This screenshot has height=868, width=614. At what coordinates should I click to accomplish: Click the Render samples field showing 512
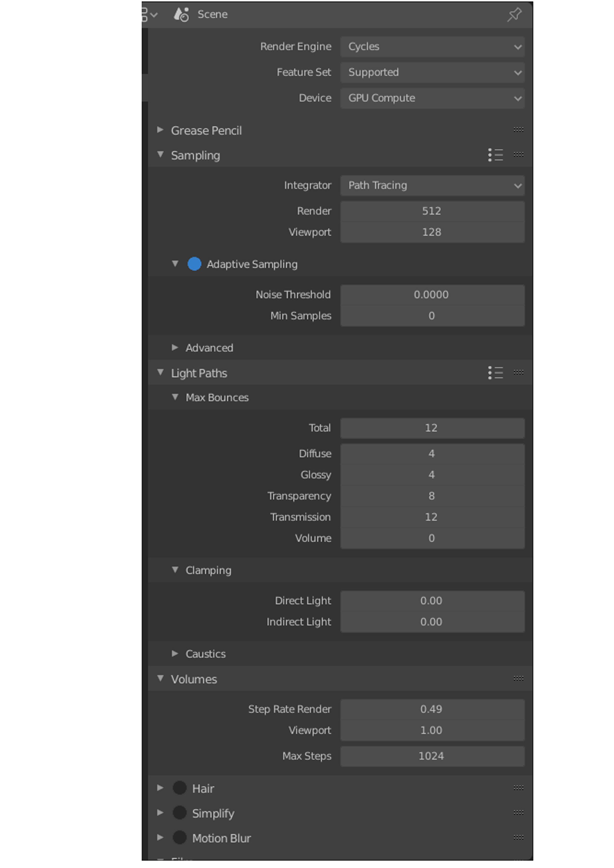432,211
